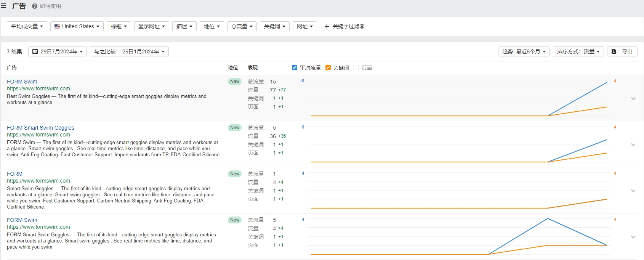
Task: Open formswim.com URL under the FORM ad
Action: pyautogui.click(x=38, y=181)
